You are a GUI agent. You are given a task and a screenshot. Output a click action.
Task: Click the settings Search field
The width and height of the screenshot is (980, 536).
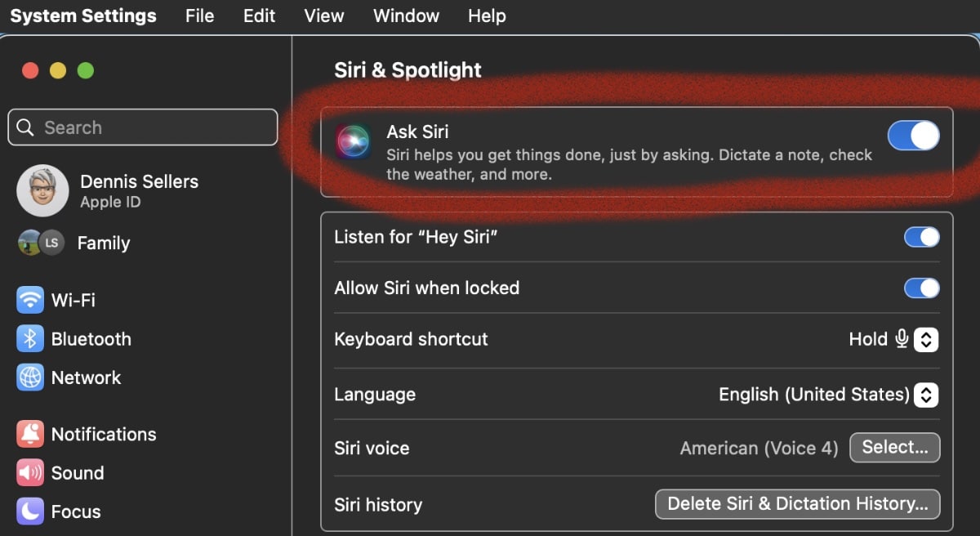(143, 127)
